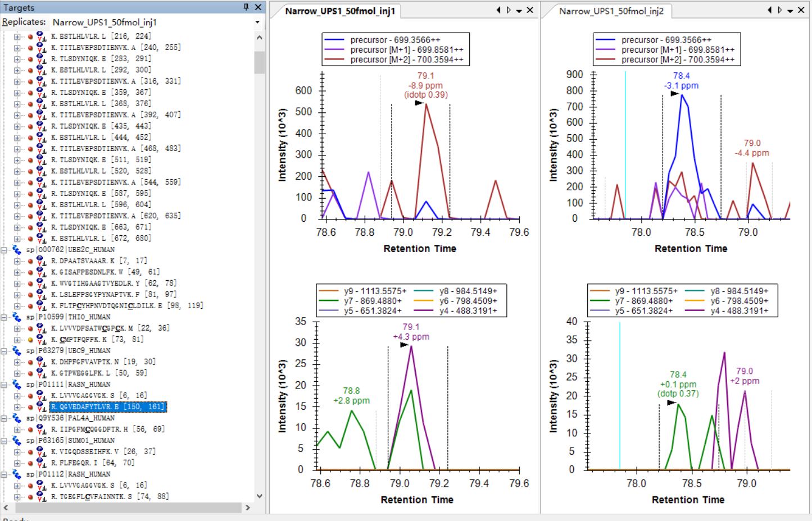This screenshot has width=812, height=521.
Task: Open the Replicates dropdown list
Action: click(257, 22)
